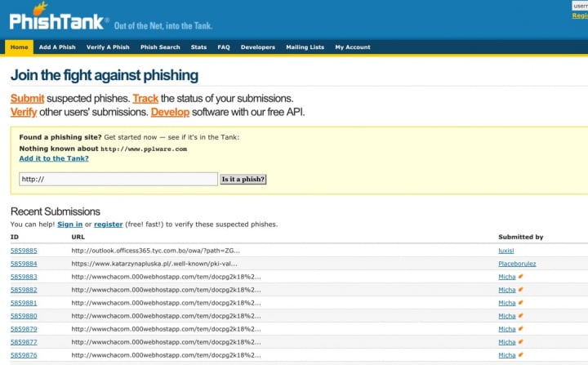This screenshot has width=588, height=365.
Task: Click Micha in row 5859879
Action: pyautogui.click(x=507, y=329)
